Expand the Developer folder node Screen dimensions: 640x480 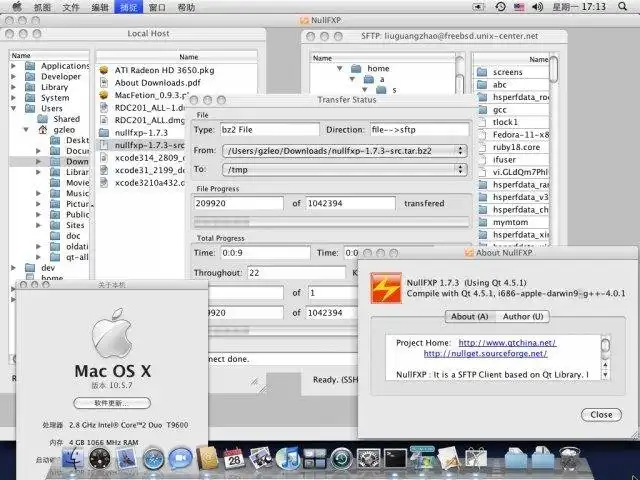[13, 76]
